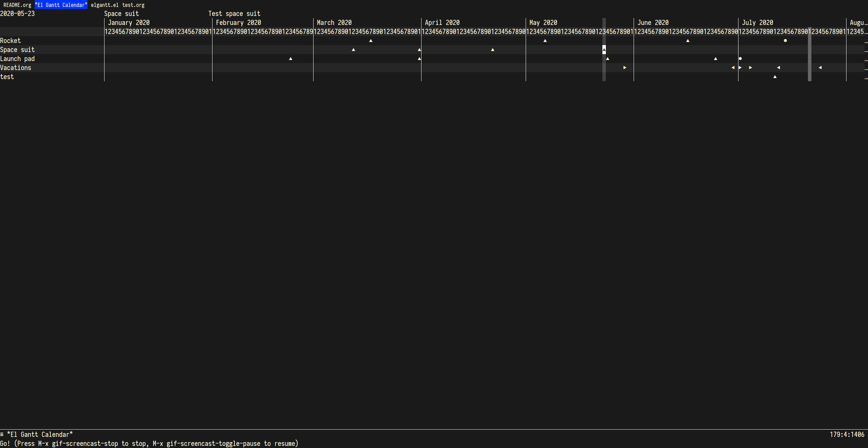Select Vacations left-arrow marker in late June
Screen dimensions: 868x448
(x=733, y=68)
